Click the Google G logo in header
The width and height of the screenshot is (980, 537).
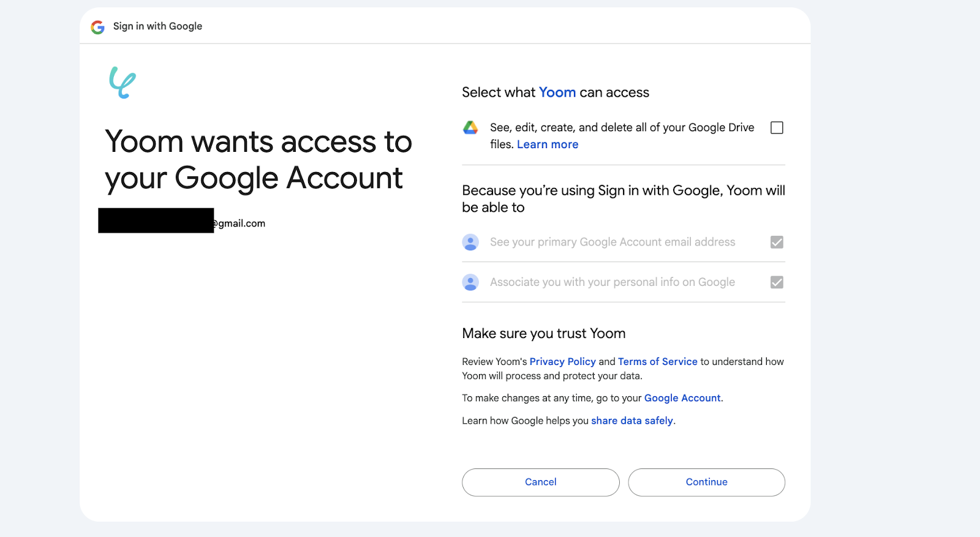97,27
